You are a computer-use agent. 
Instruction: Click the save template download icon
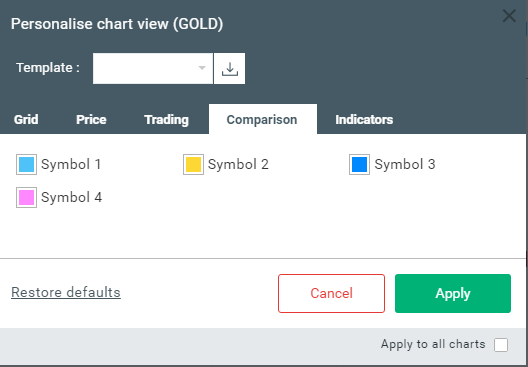pos(230,68)
